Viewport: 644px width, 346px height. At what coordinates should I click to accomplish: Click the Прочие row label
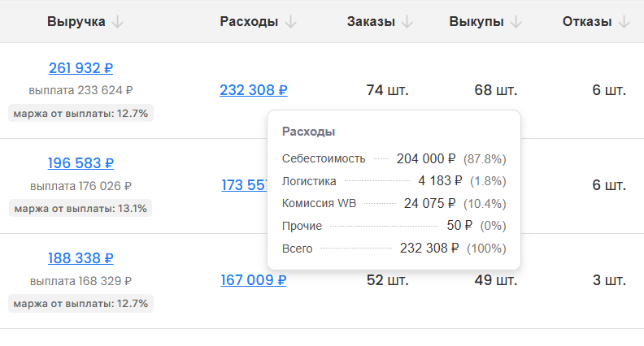[x=302, y=226]
